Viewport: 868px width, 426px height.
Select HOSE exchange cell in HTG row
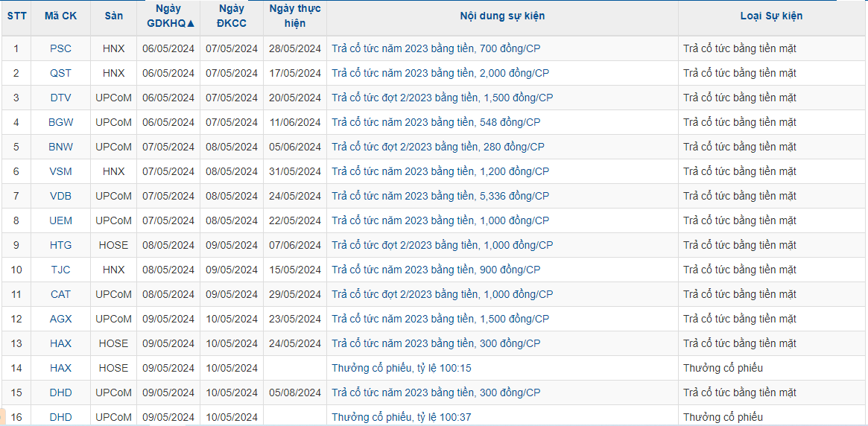113,245
